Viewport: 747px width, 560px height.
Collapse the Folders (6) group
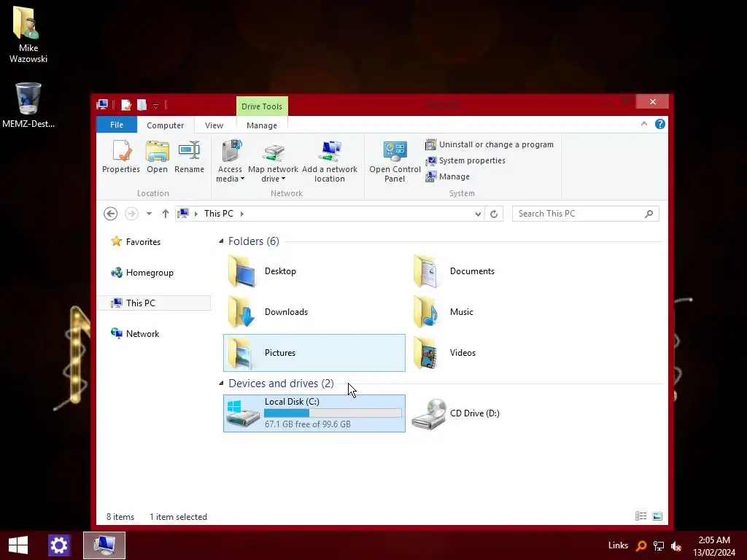click(x=221, y=241)
